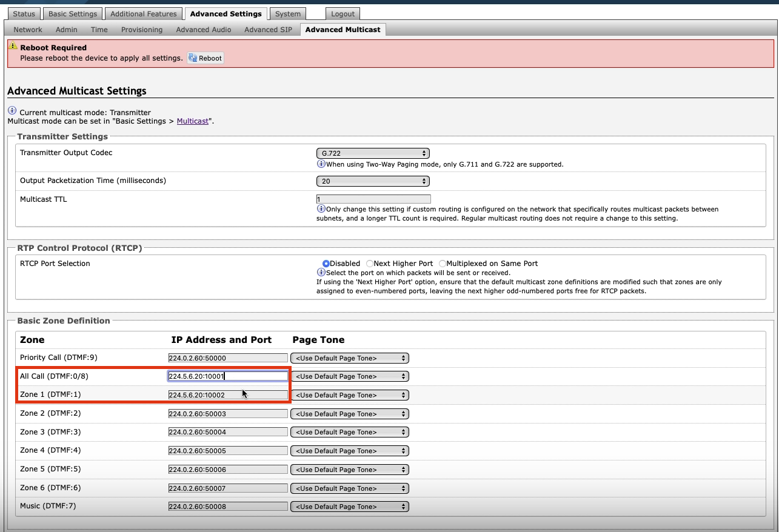Open the Transmitter Output Codec G.722 dropdown
This screenshot has height=532, width=779.
click(x=373, y=153)
